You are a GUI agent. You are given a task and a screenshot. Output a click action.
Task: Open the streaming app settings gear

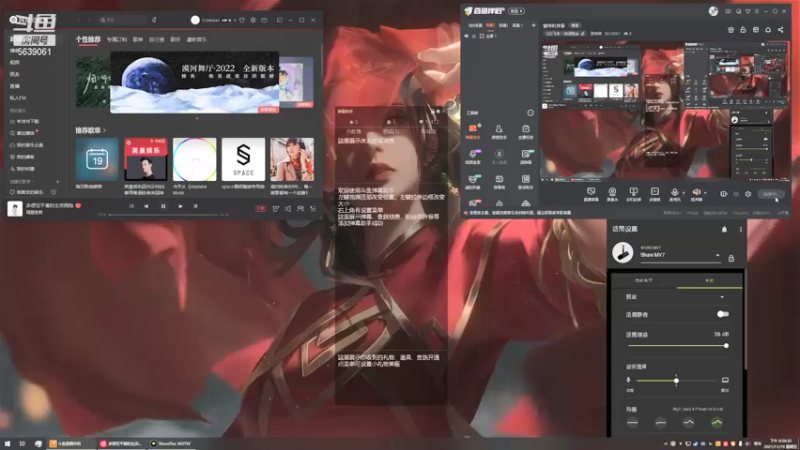(748, 194)
